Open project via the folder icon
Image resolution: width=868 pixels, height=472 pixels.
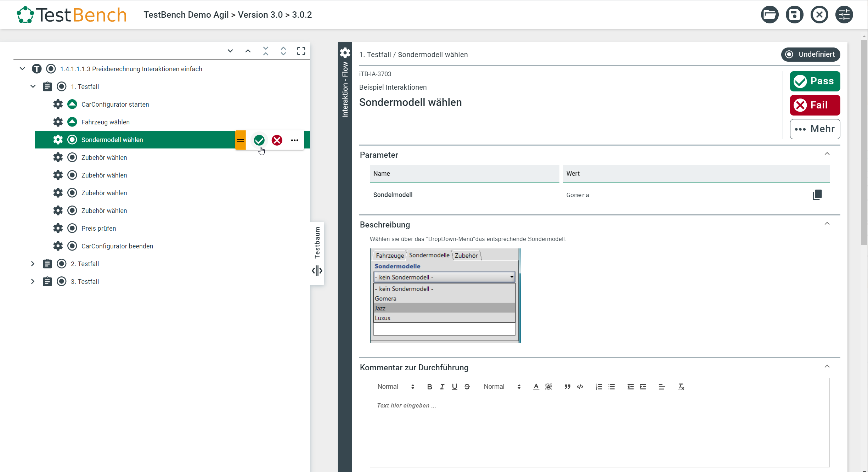770,15
